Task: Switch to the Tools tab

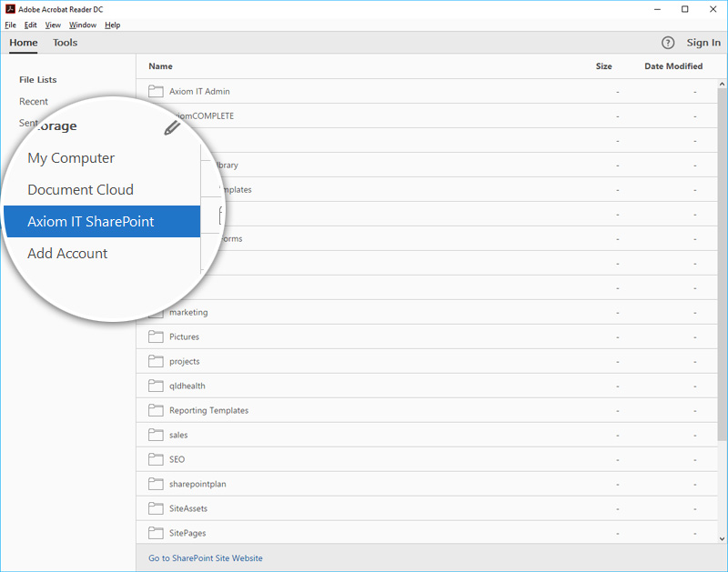Action: 65,43
